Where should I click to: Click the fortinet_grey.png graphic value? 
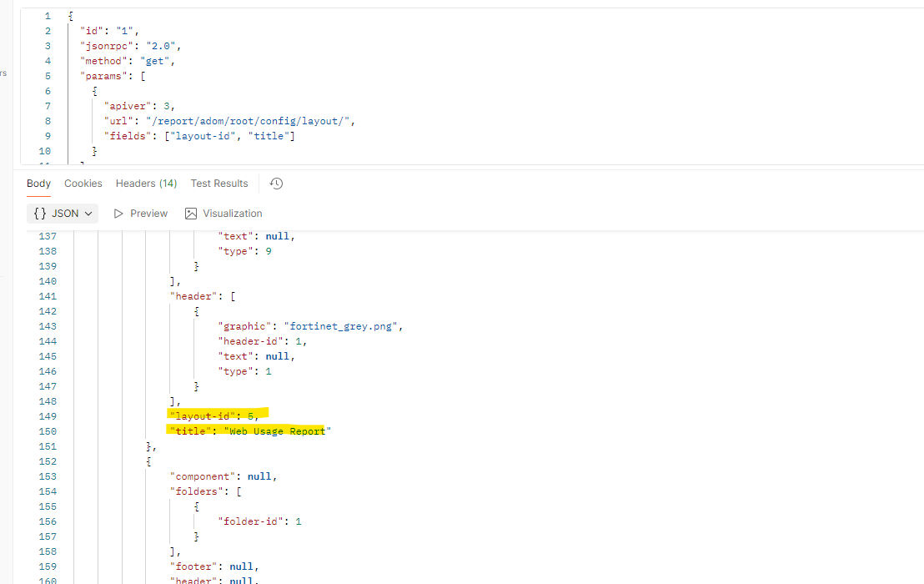coord(340,326)
